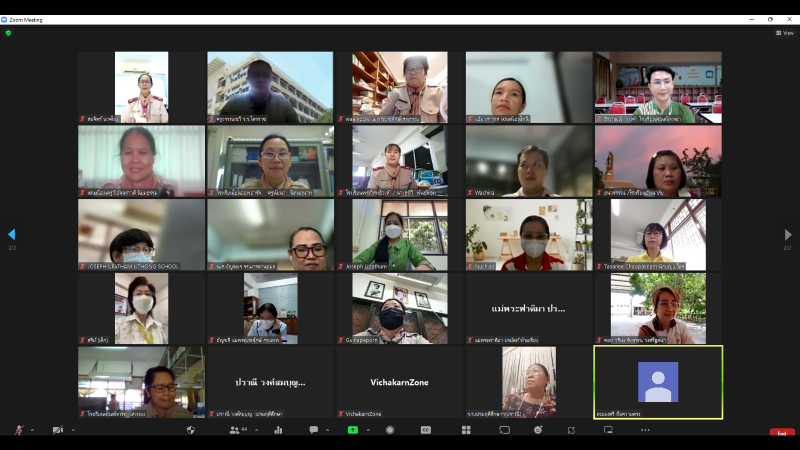Click the green Share Screen icon
The image size is (800, 450).
[353, 430]
